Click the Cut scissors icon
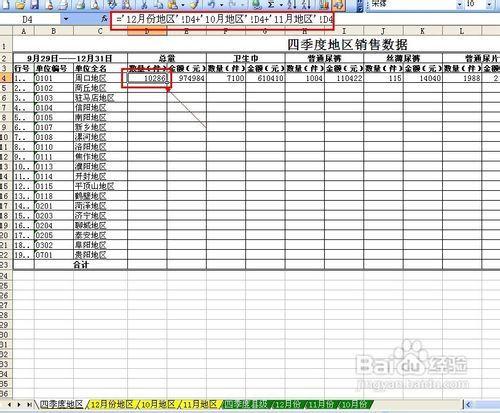 click(x=144, y=4)
